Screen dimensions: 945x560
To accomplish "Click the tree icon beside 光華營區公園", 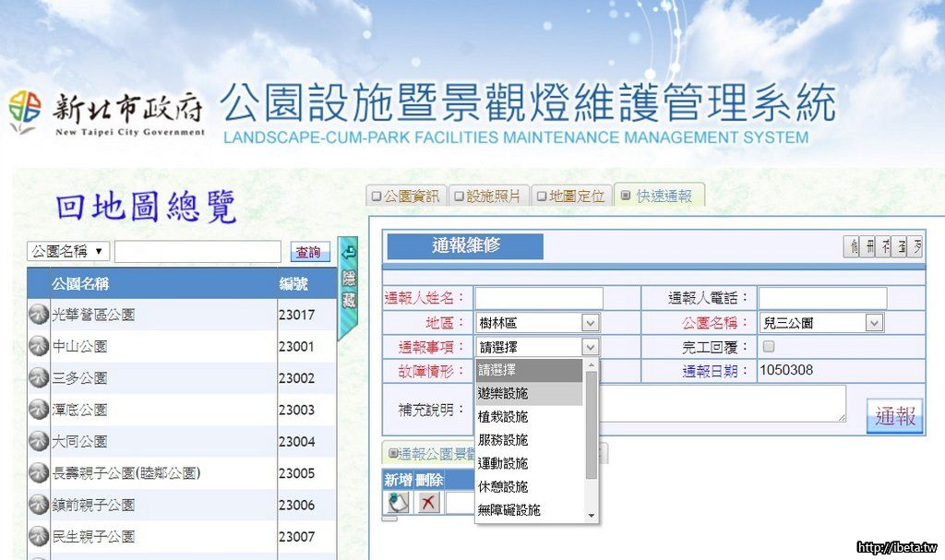I will (x=38, y=315).
